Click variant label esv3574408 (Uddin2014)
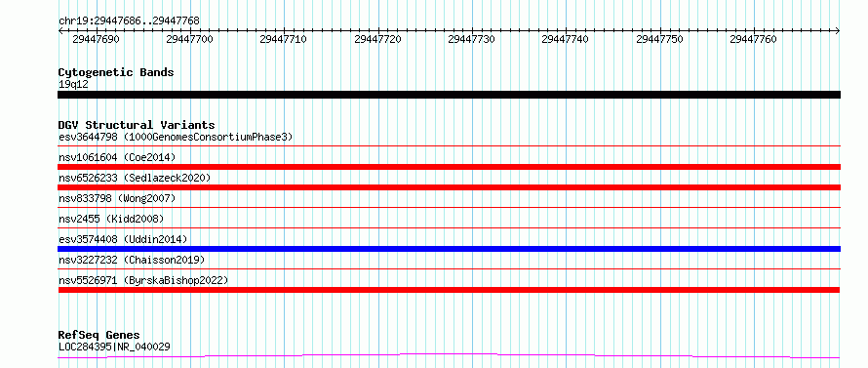 point(123,239)
